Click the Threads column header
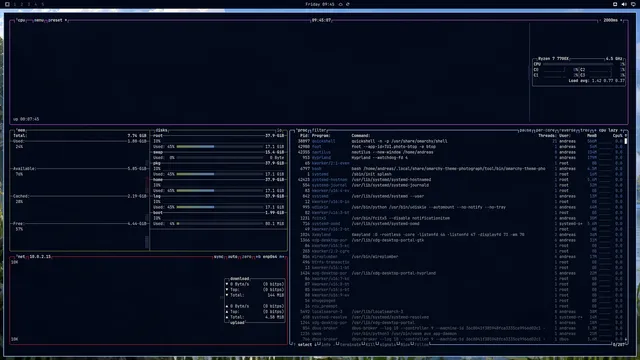The height and width of the screenshot is (360, 640). (x=547, y=136)
